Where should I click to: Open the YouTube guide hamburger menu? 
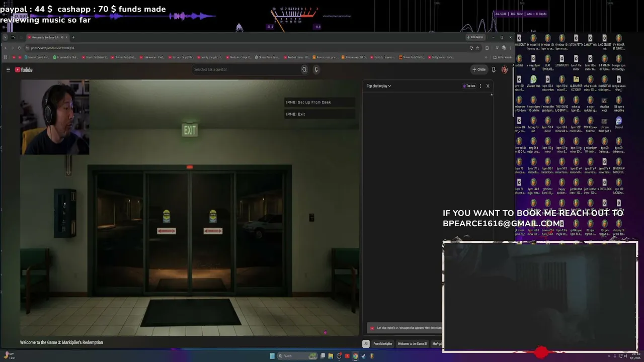pyautogui.click(x=8, y=70)
